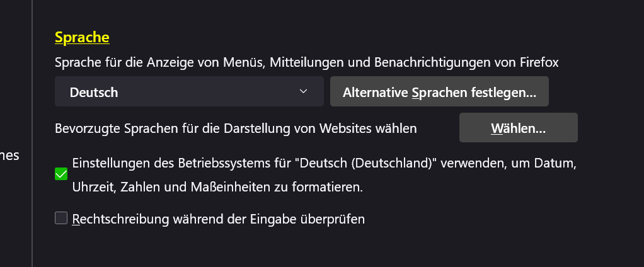Click the "Deutsch" text in the language selector

[94, 93]
